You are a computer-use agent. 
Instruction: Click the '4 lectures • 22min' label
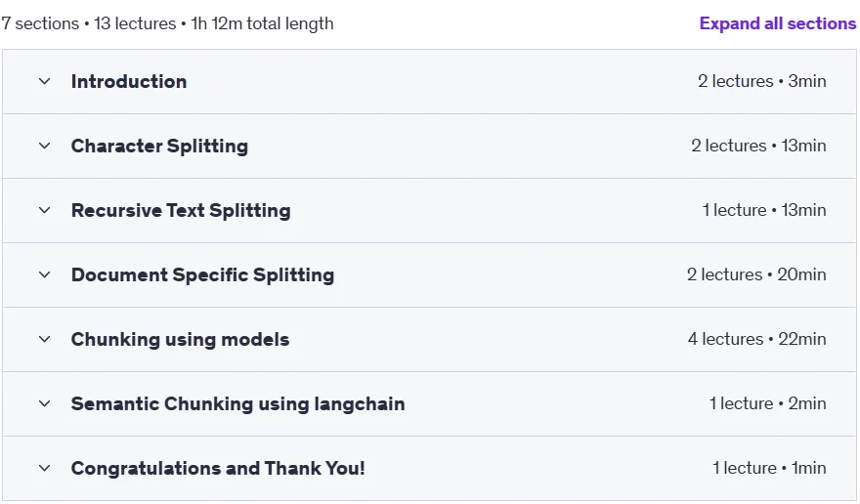(756, 339)
